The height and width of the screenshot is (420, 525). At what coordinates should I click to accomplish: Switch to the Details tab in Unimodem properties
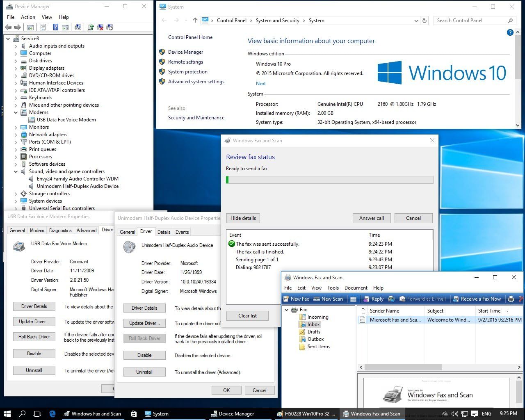pyautogui.click(x=164, y=232)
